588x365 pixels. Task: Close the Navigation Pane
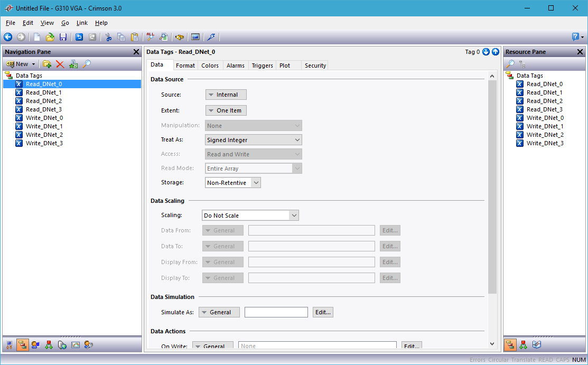tap(136, 52)
